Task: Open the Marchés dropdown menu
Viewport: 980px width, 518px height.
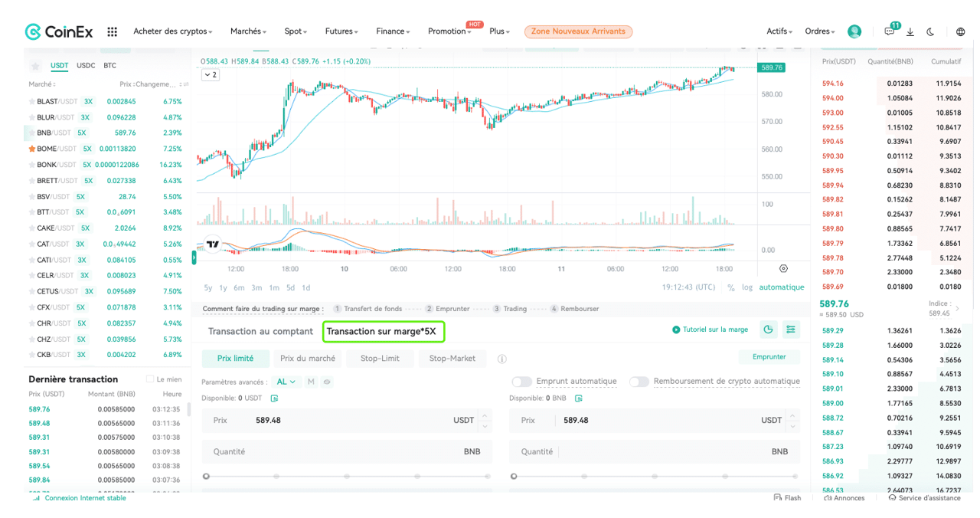Action: [x=248, y=31]
